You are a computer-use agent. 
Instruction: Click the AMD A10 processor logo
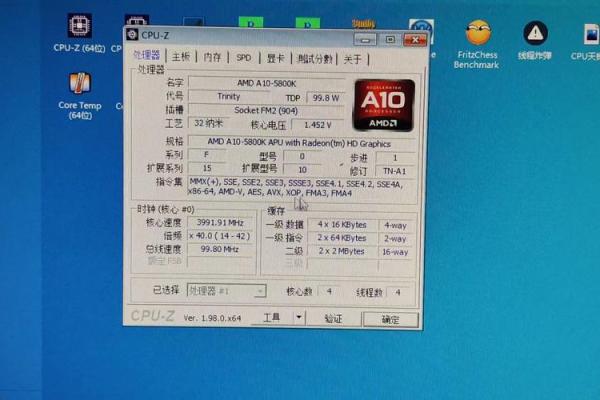pos(384,105)
